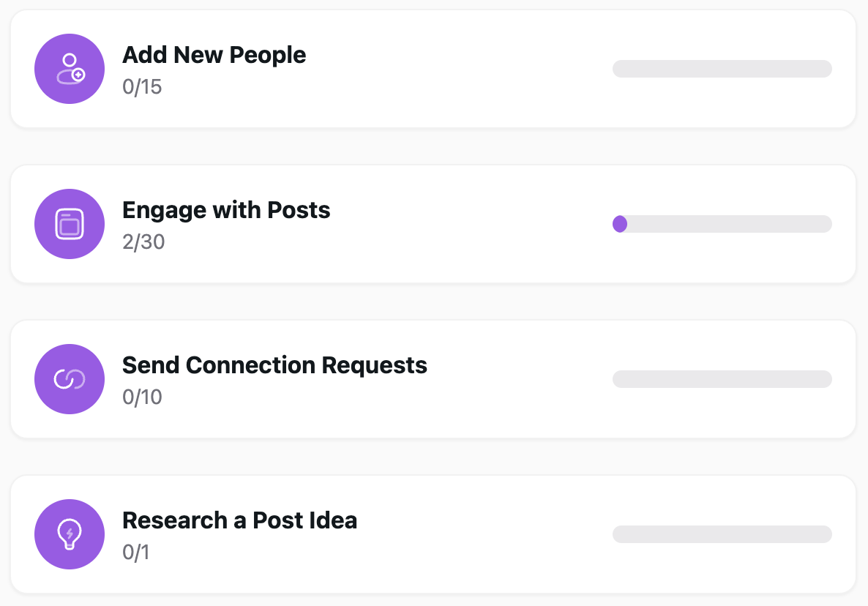The image size is (868, 606).
Task: Click the 0/15 count under Add New People
Action: coord(142,88)
